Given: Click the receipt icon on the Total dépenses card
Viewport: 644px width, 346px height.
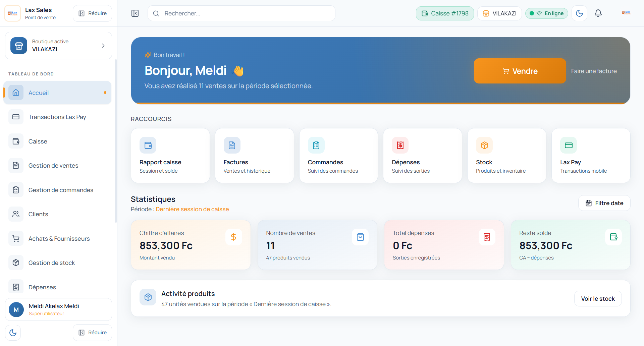Looking at the screenshot, I should [x=487, y=237].
